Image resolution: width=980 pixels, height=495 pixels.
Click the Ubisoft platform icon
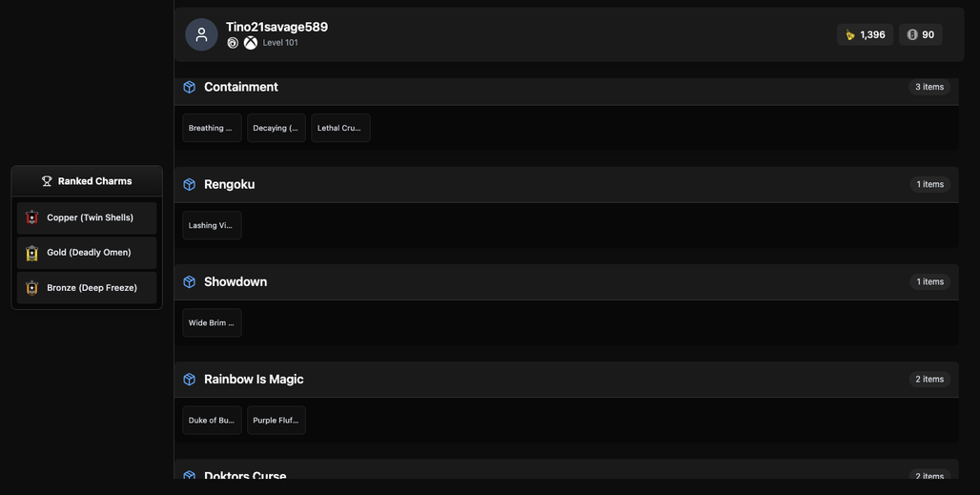(x=233, y=43)
